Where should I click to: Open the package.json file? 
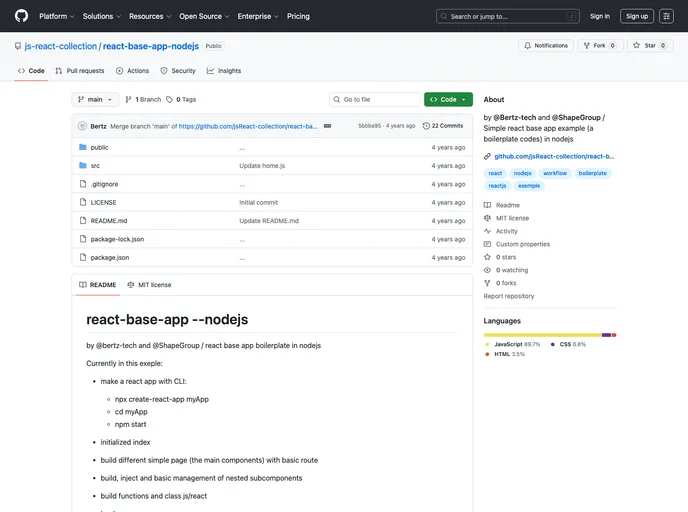coord(109,257)
